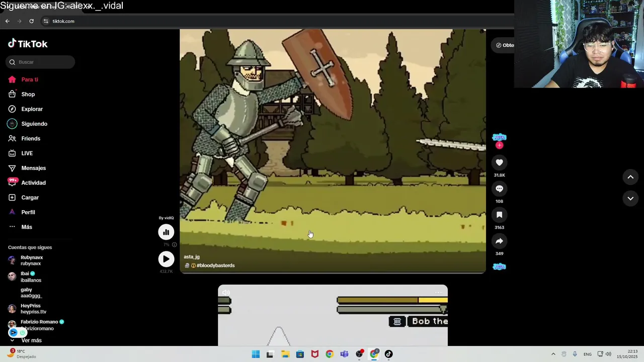Unmute next video speaker icon

226,293
